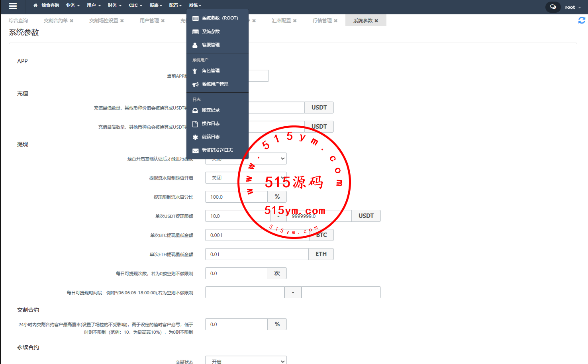The height and width of the screenshot is (364, 588).
Task: Open 角色管理 from the system menu
Action: [x=210, y=71]
